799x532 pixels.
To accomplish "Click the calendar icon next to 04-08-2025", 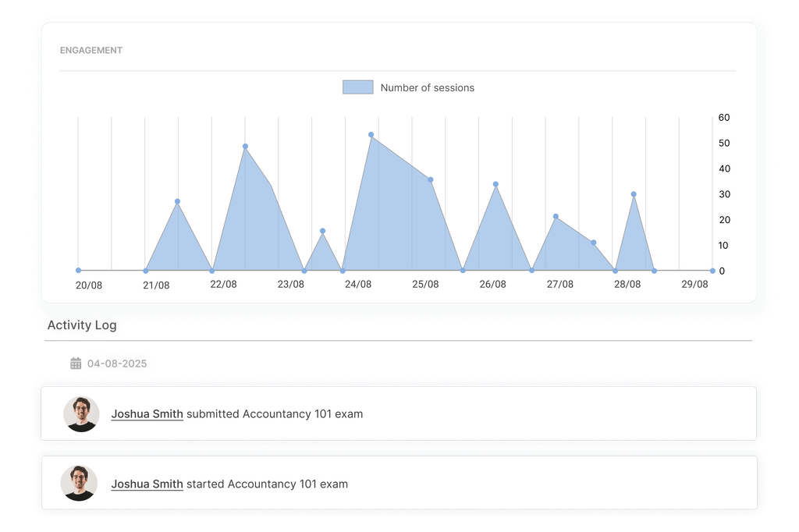I will tap(75, 364).
